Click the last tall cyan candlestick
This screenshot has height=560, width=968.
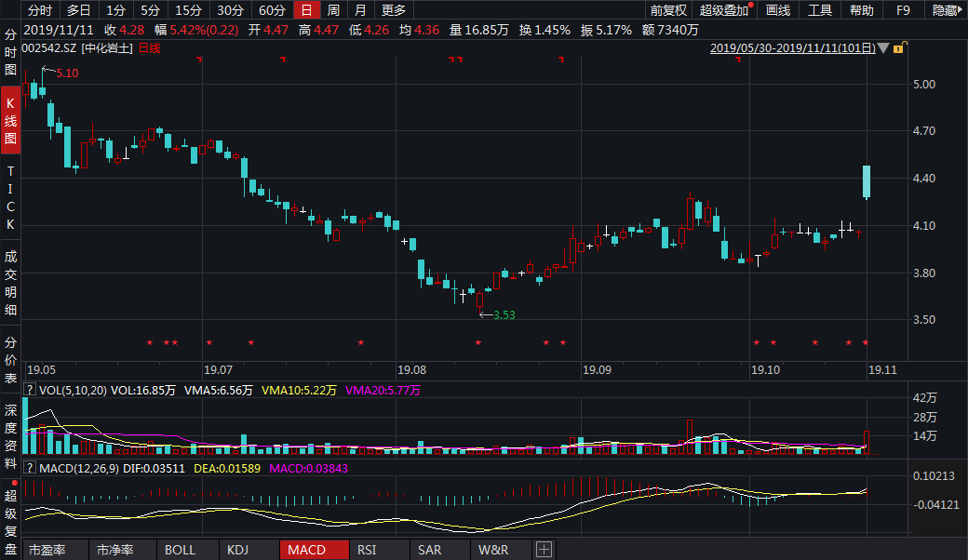(867, 181)
